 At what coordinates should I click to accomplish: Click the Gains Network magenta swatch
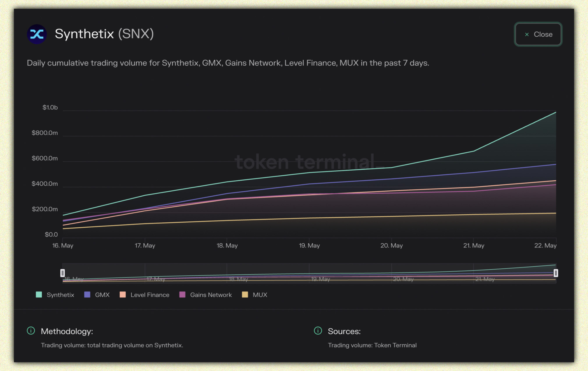[x=182, y=295]
